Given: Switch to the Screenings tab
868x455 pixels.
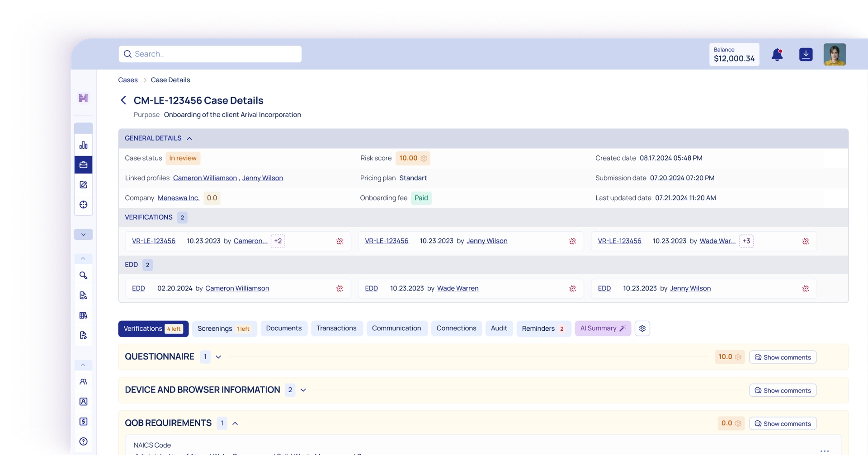Looking at the screenshot, I should tap(224, 328).
